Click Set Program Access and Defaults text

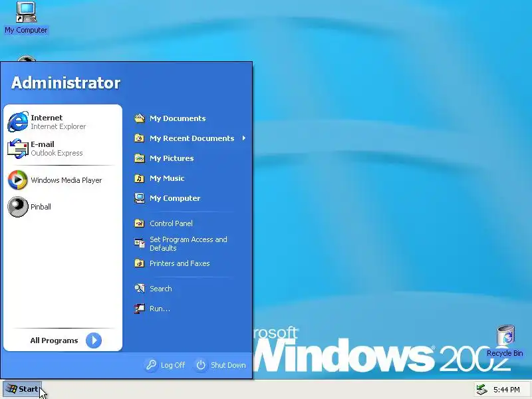coord(188,243)
